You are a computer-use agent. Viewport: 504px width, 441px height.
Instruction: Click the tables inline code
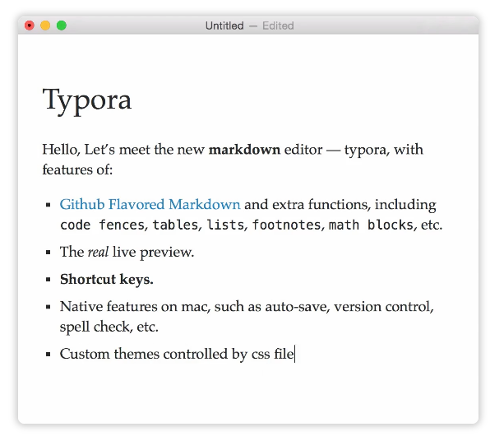point(175,225)
